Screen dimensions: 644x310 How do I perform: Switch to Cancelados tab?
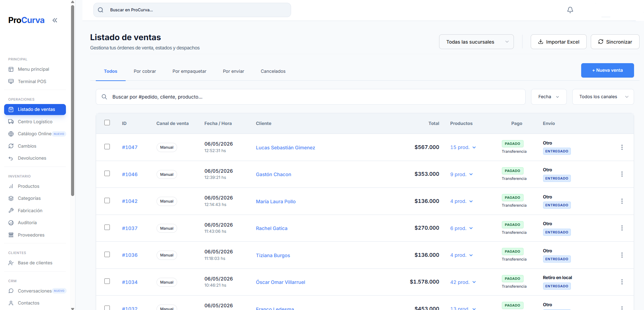273,71
